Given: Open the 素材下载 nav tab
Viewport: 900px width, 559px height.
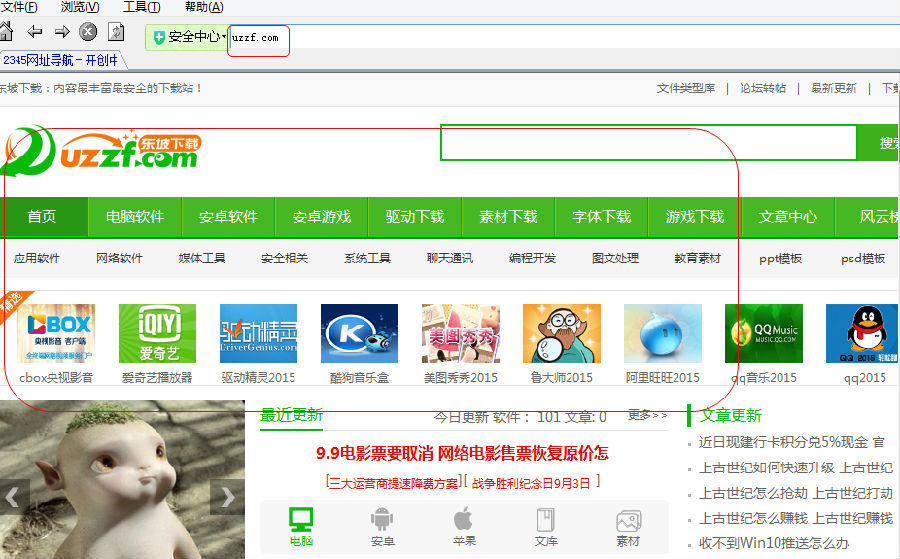Looking at the screenshot, I should pos(508,217).
